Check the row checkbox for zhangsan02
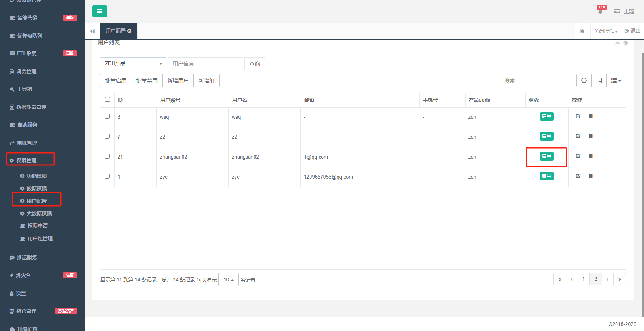 (x=107, y=156)
